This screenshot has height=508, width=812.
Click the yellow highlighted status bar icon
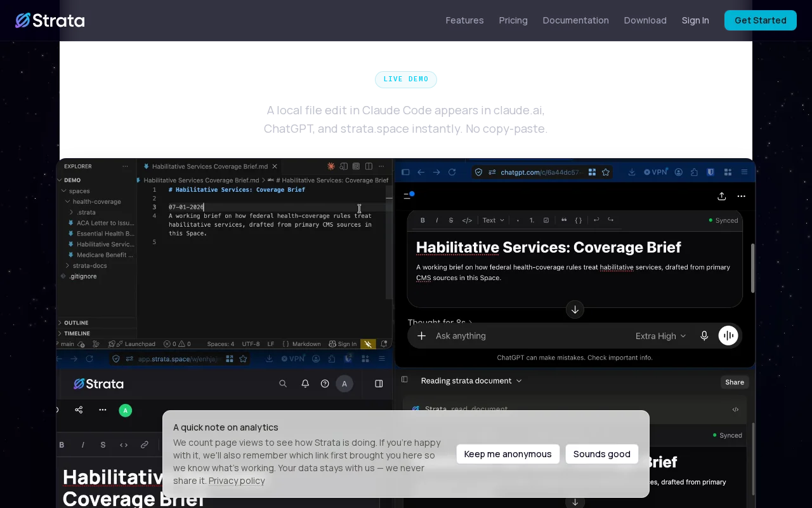click(x=368, y=344)
